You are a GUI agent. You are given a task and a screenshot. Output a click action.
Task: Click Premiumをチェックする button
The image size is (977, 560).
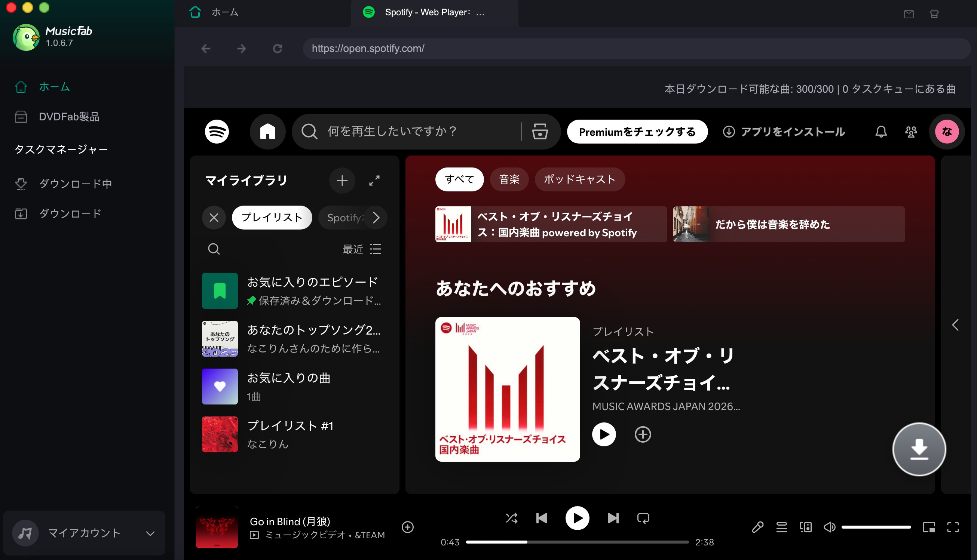(637, 132)
